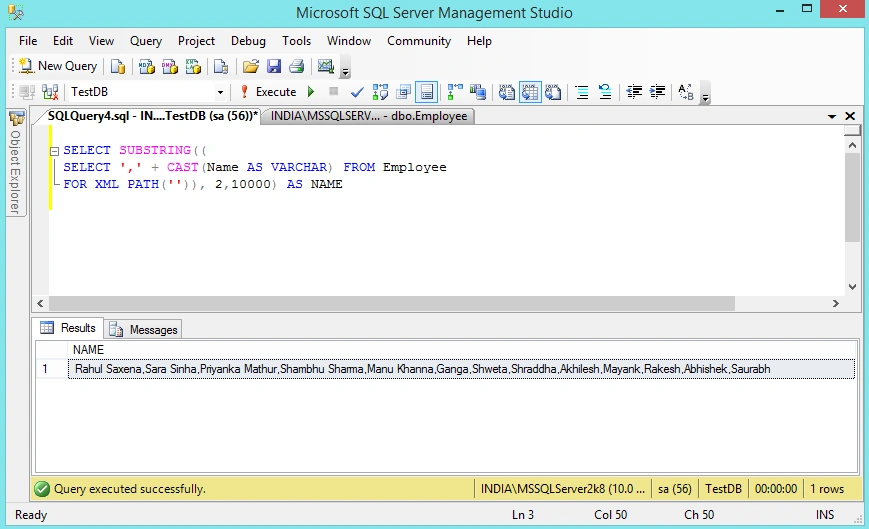Open the Query Options icon
The height and width of the screenshot is (529, 869).
[x=403, y=92]
